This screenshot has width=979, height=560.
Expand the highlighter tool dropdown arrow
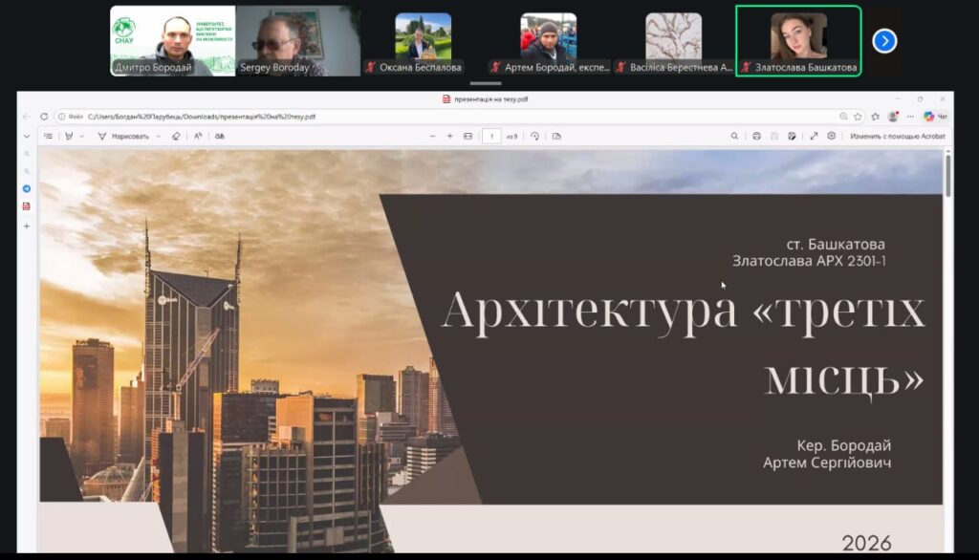click(x=81, y=136)
